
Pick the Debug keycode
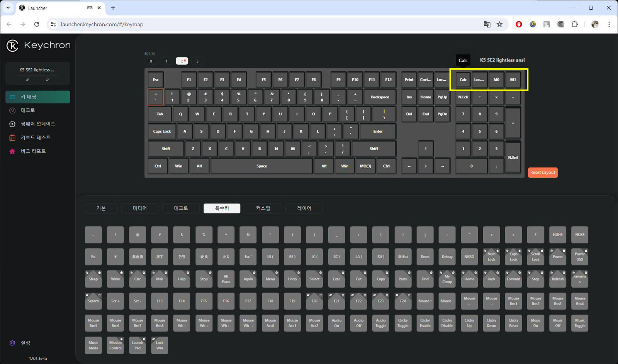click(x=447, y=257)
